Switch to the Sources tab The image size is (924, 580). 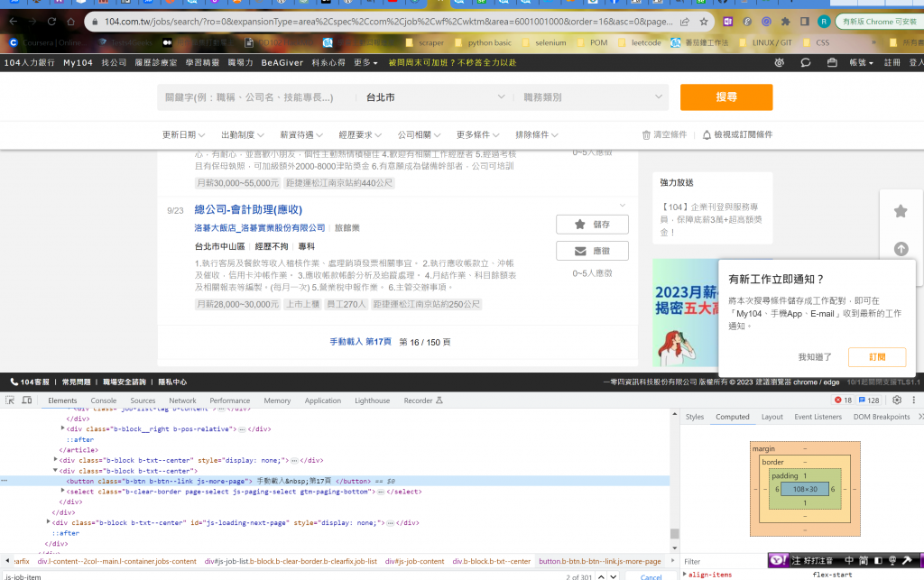[x=143, y=400]
